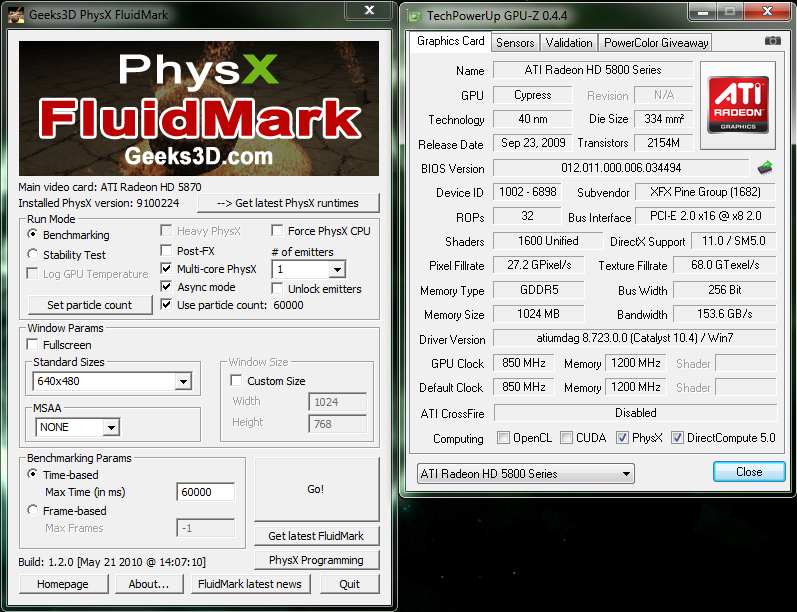Click the Texture Fillrate 68.0 GTexel/s value
Viewport: 797px width, 612px height.
click(724, 265)
